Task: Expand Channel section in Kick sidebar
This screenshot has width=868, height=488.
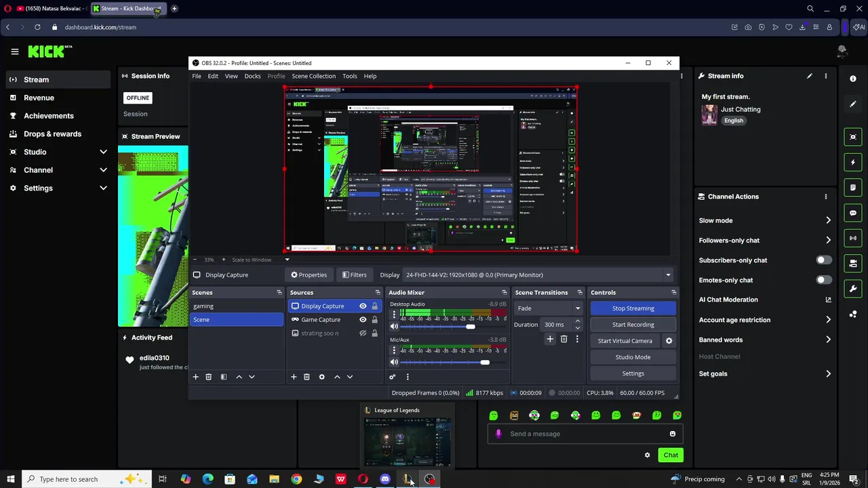Action: click(103, 170)
